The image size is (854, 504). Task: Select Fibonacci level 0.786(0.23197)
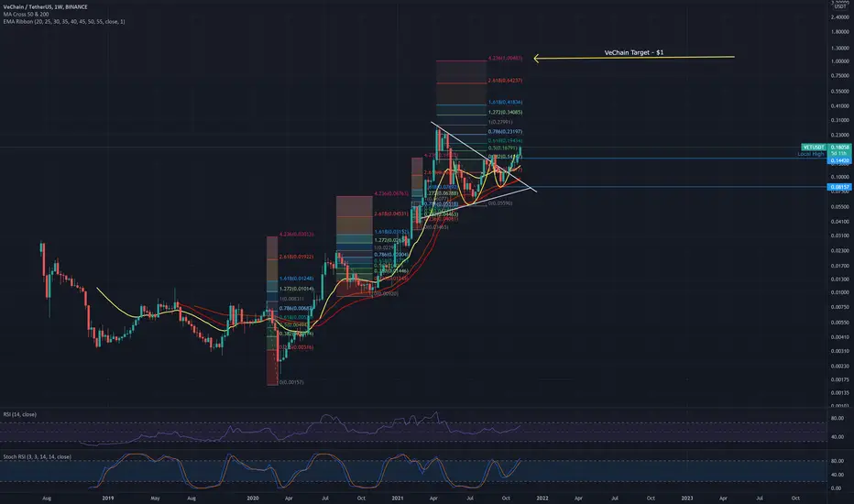[x=505, y=131]
